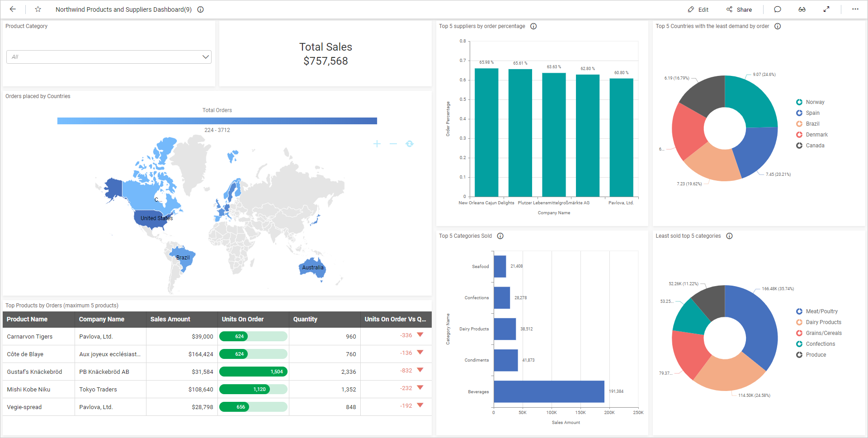Click the Total Orders gradient range bar
This screenshot has height=438, width=868.
217,121
